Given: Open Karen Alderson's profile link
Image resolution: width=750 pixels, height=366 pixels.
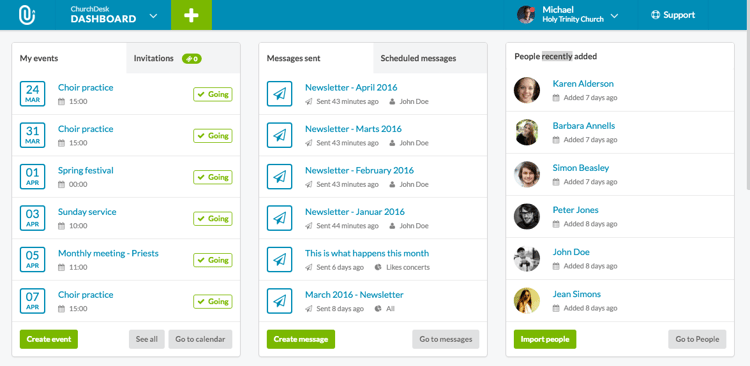Looking at the screenshot, I should click(583, 84).
